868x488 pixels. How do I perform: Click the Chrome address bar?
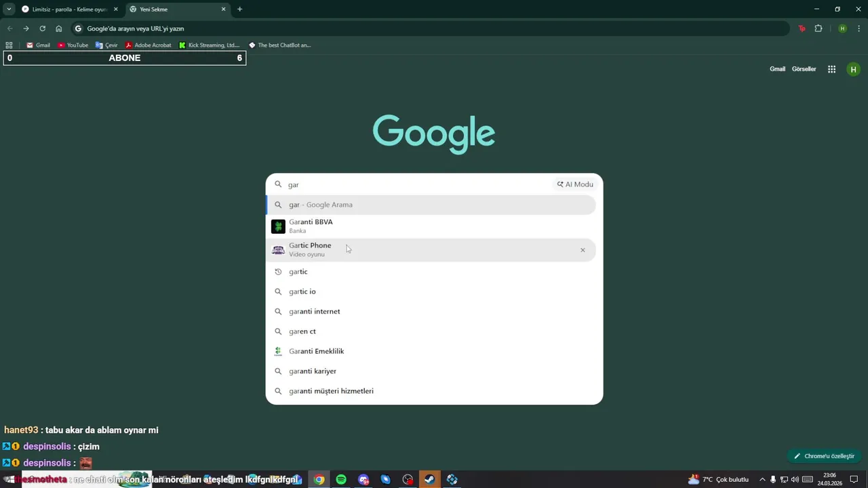(430, 28)
